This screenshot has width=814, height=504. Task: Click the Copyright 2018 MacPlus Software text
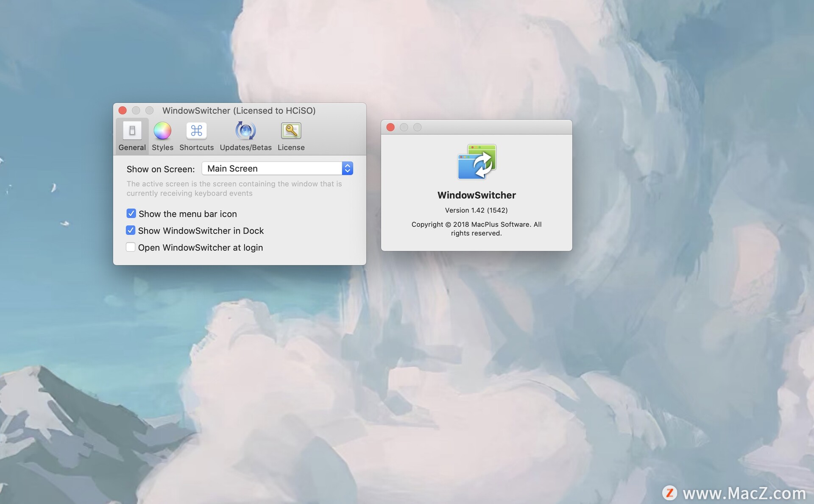tap(477, 228)
